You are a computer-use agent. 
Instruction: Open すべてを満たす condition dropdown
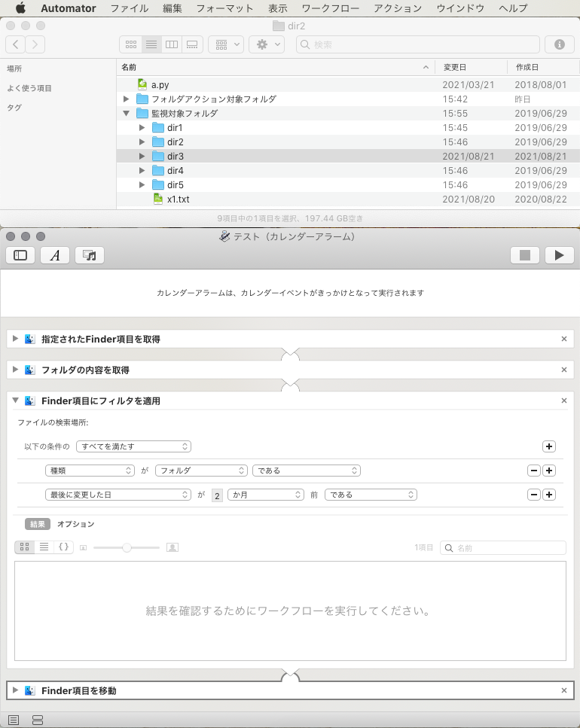point(134,446)
